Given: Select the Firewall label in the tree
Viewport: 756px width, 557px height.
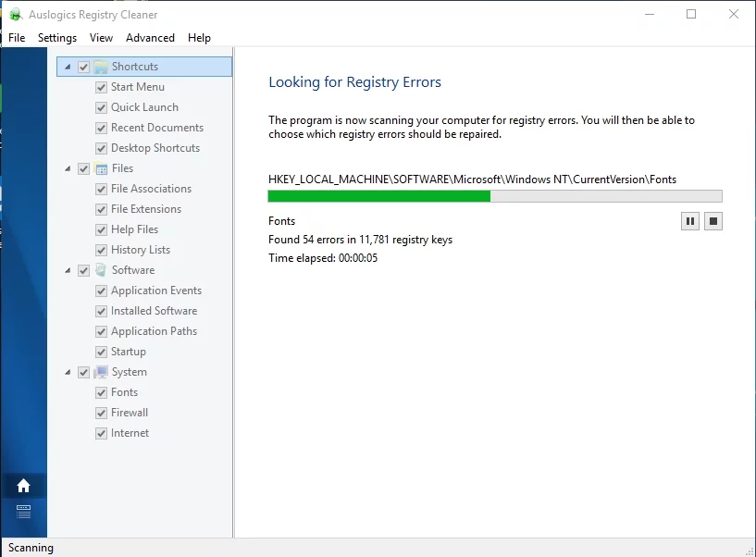Looking at the screenshot, I should coord(130,413).
